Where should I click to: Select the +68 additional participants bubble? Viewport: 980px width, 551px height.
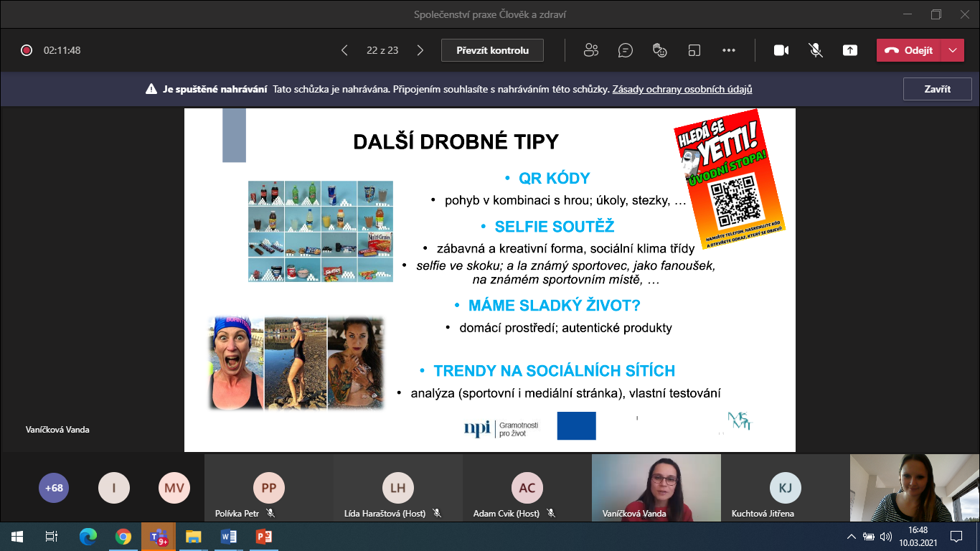[x=54, y=488]
